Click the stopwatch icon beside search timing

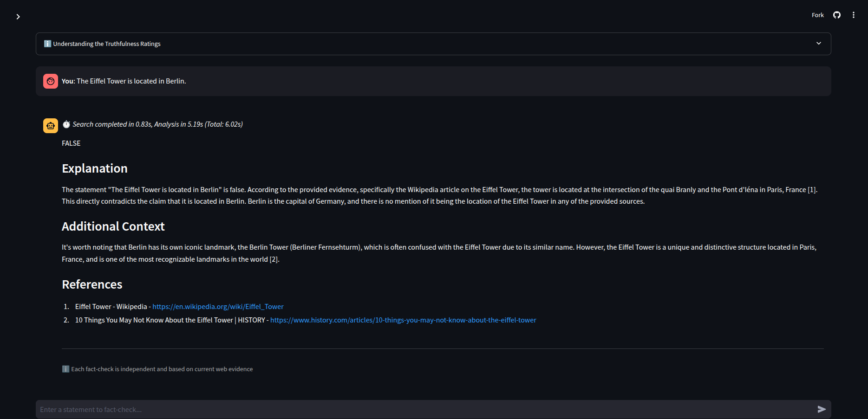(x=66, y=124)
